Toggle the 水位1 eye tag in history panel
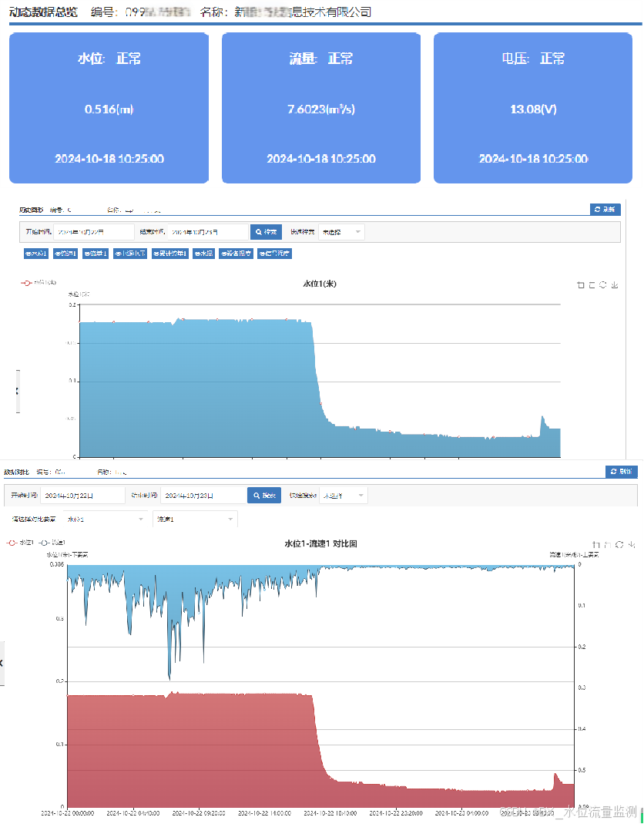This screenshot has width=644, height=824. pyautogui.click(x=36, y=253)
